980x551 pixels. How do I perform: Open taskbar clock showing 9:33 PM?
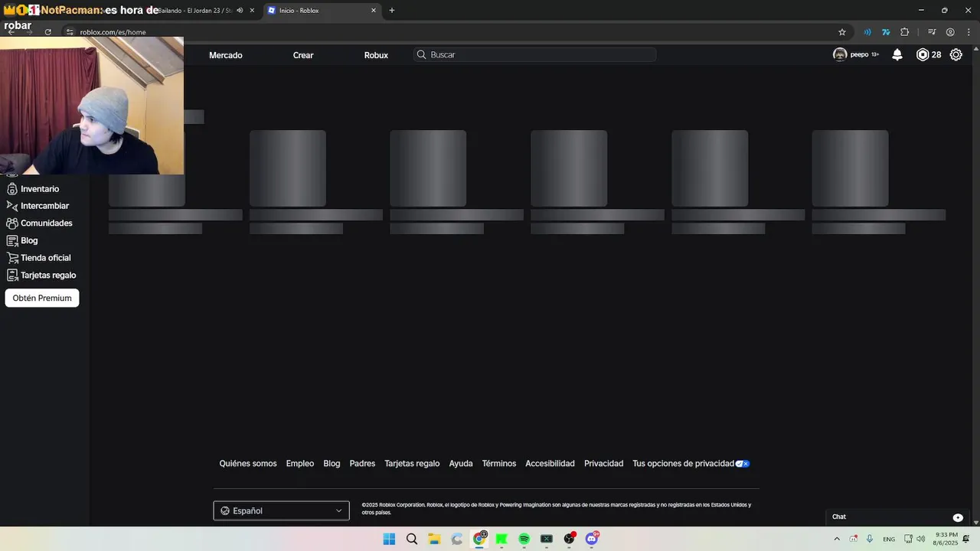[946, 539]
